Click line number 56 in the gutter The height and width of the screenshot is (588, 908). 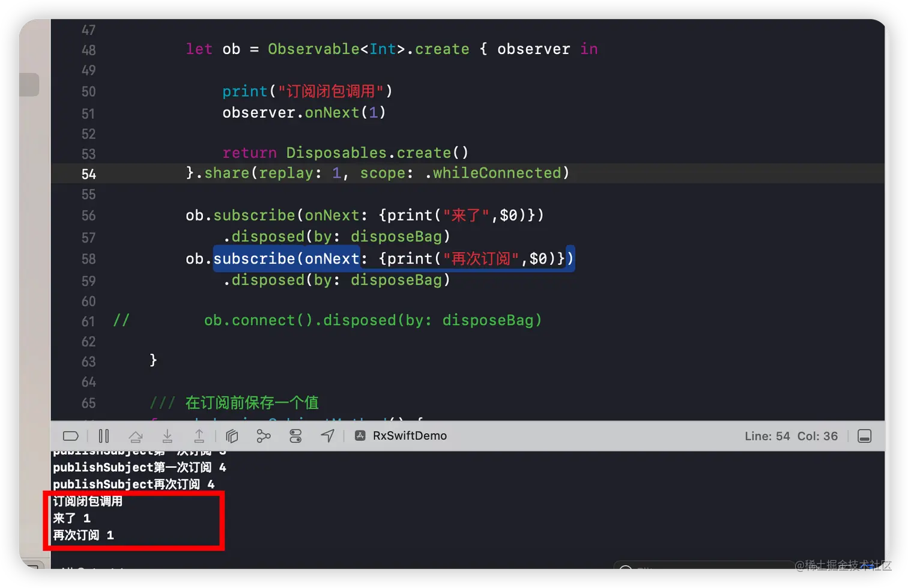[89, 216]
